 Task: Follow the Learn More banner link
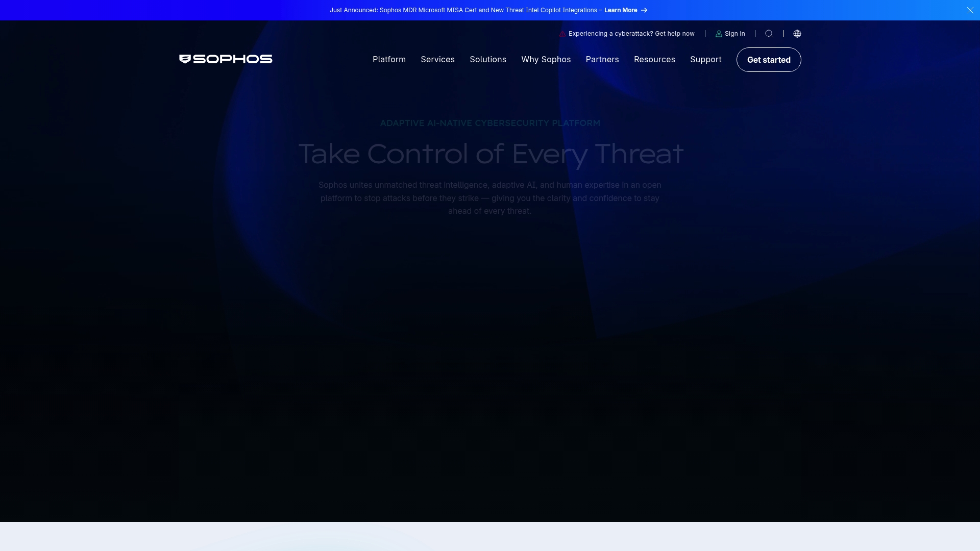tap(621, 10)
